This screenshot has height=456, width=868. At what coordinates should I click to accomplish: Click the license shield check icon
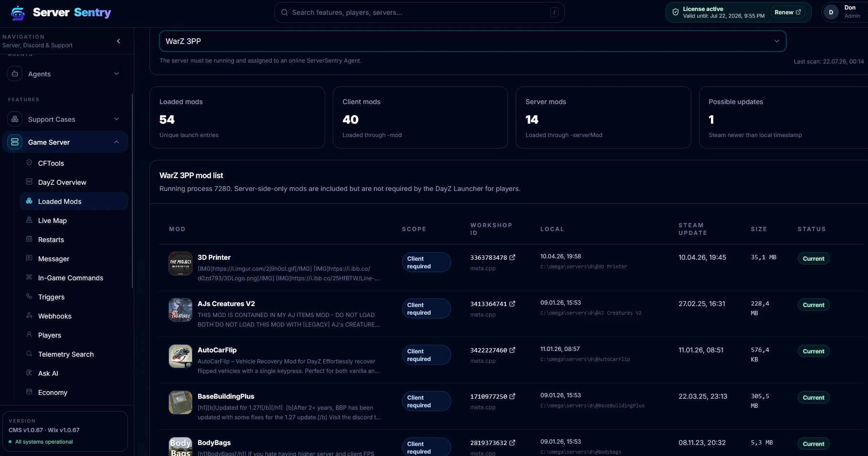(676, 12)
